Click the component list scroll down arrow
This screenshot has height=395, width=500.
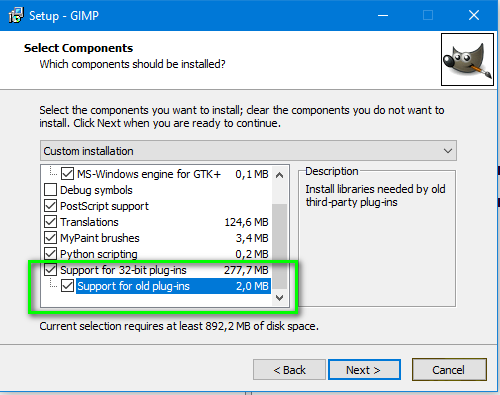click(280, 298)
